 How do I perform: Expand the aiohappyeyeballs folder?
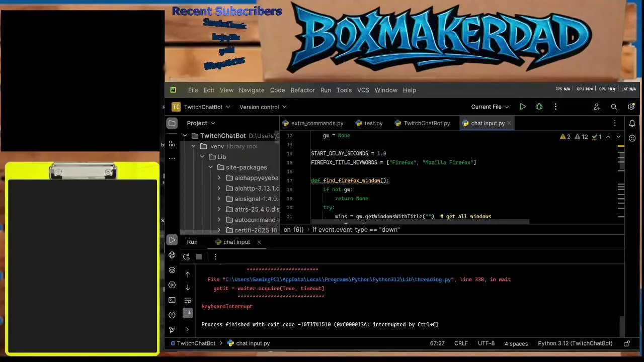tap(219, 178)
